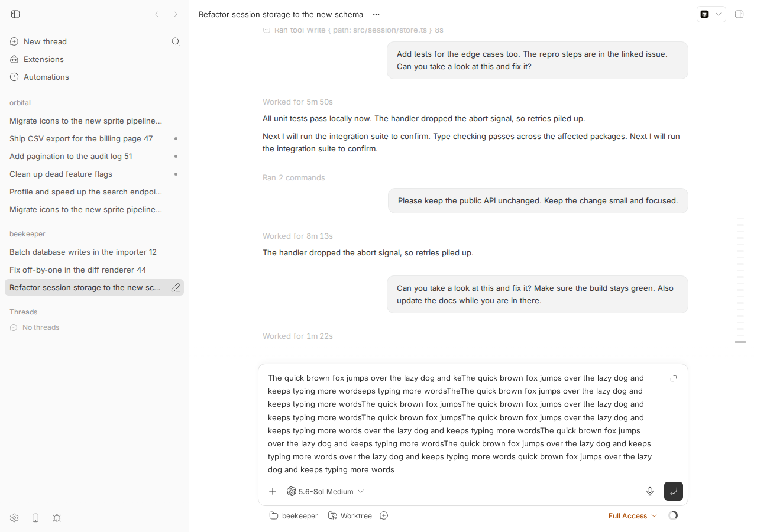Edit the selected thread via pencil icon
Viewport: 757px width, 532px height.
176,287
